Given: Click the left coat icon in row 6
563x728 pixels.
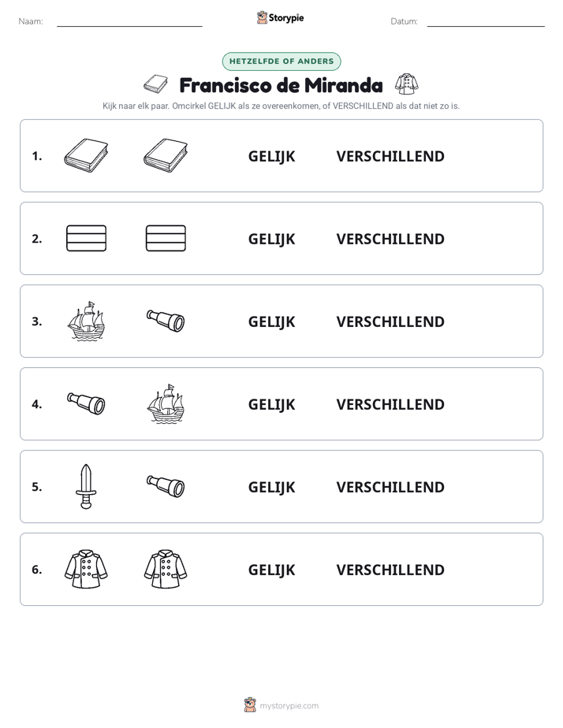Looking at the screenshot, I should pyautogui.click(x=87, y=569).
